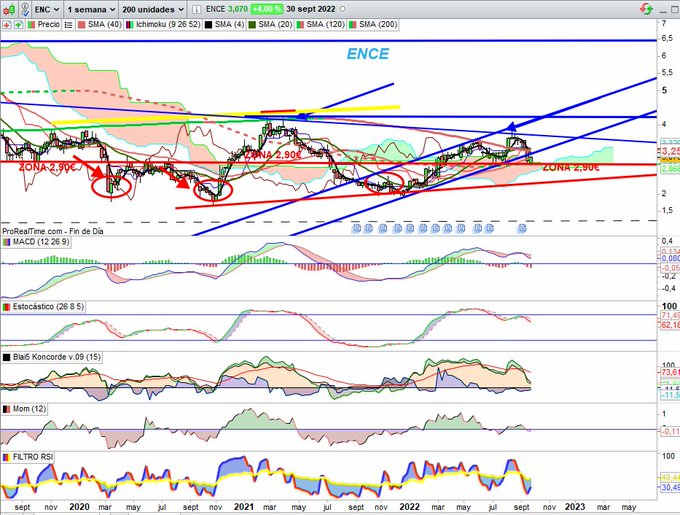Click the blue ENCE title annotation on chart
680x515 pixels.
[x=368, y=54]
